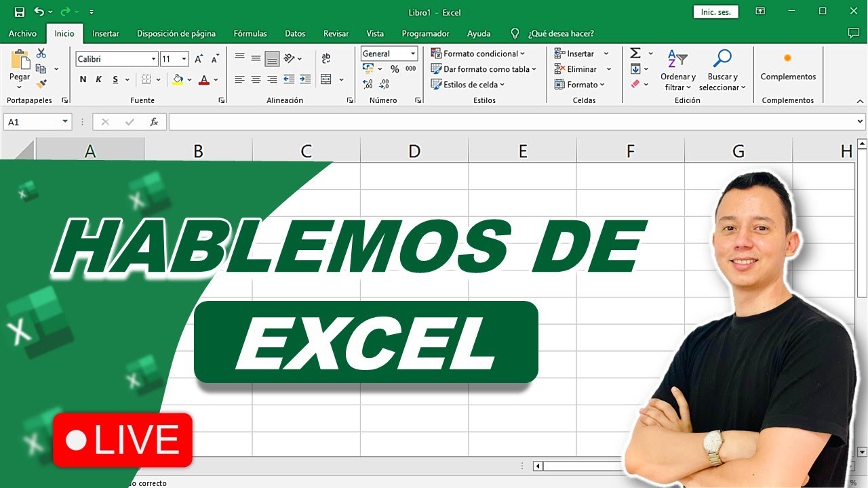Click the increase indent icon

pos(305,79)
